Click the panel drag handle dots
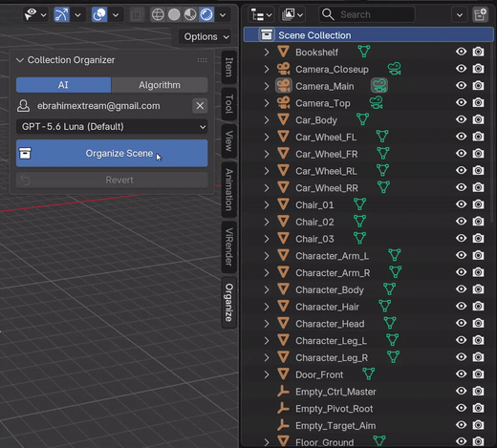497x448 pixels. point(202,60)
